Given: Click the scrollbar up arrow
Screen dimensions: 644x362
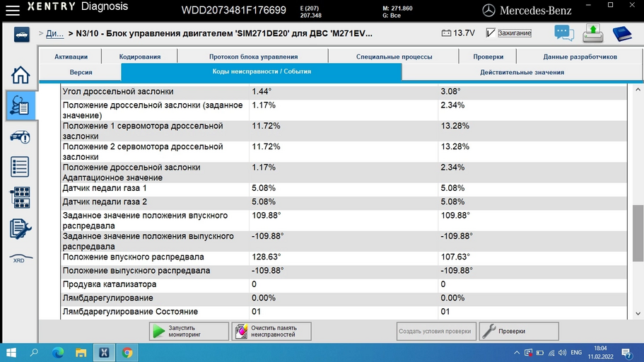Looking at the screenshot, I should pos(638,90).
